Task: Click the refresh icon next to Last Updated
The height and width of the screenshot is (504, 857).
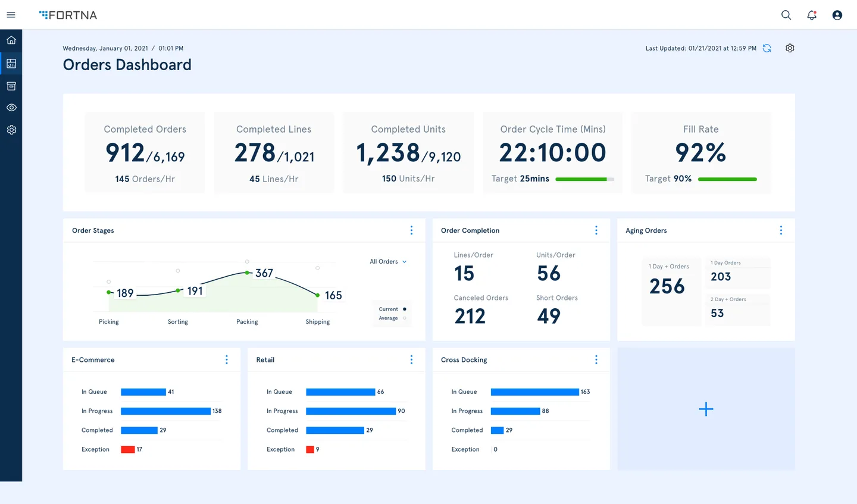Action: pyautogui.click(x=767, y=48)
